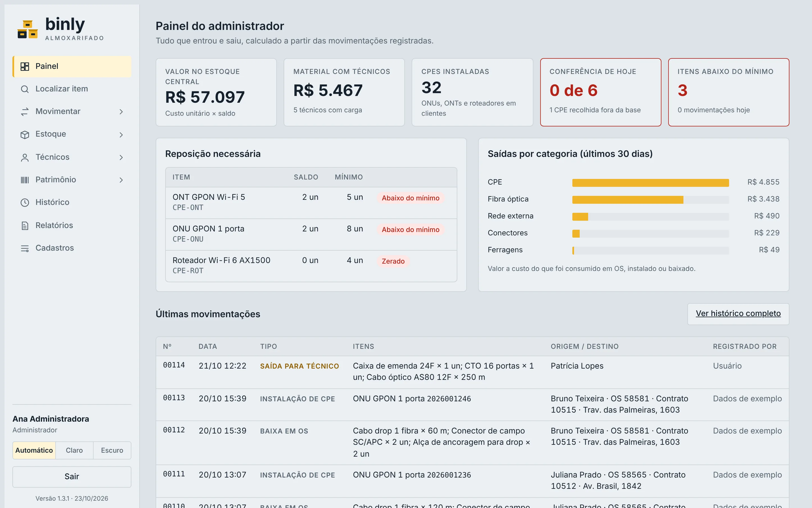
Task: Click the Movimentar arrows icon
Action: pos(25,111)
